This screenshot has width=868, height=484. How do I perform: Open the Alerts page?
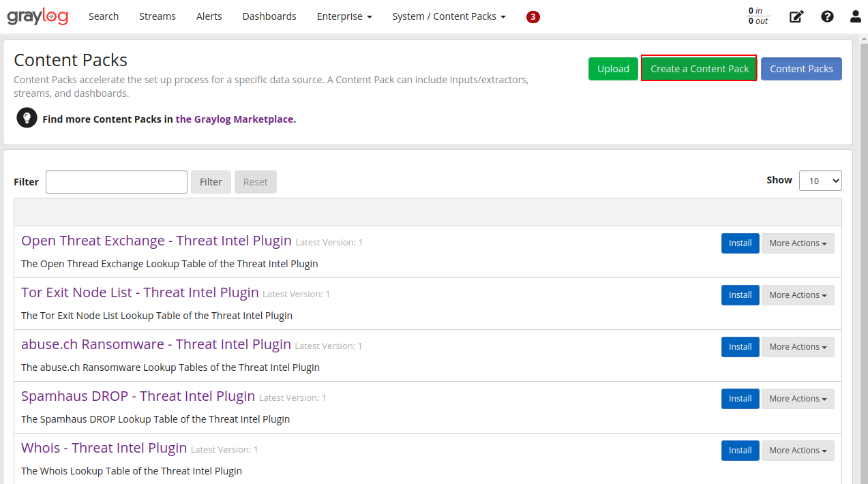[209, 16]
